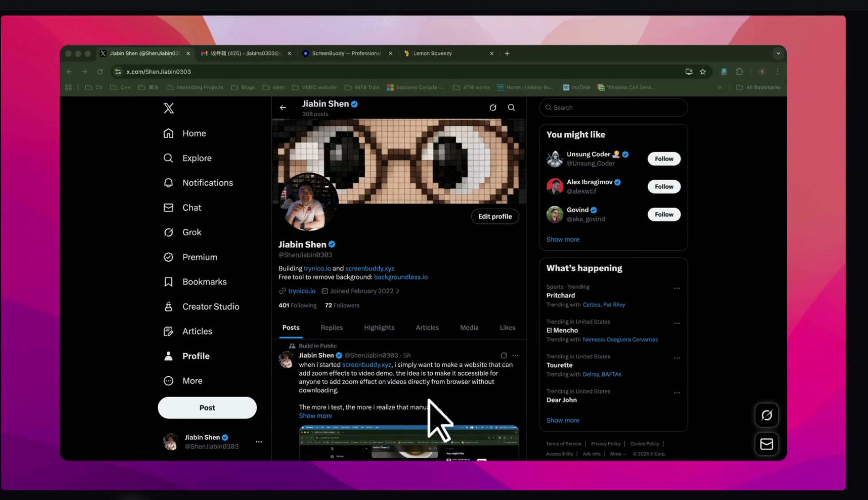Open screenbuddy.xyz link in bio
The height and width of the screenshot is (500, 868).
coord(370,269)
